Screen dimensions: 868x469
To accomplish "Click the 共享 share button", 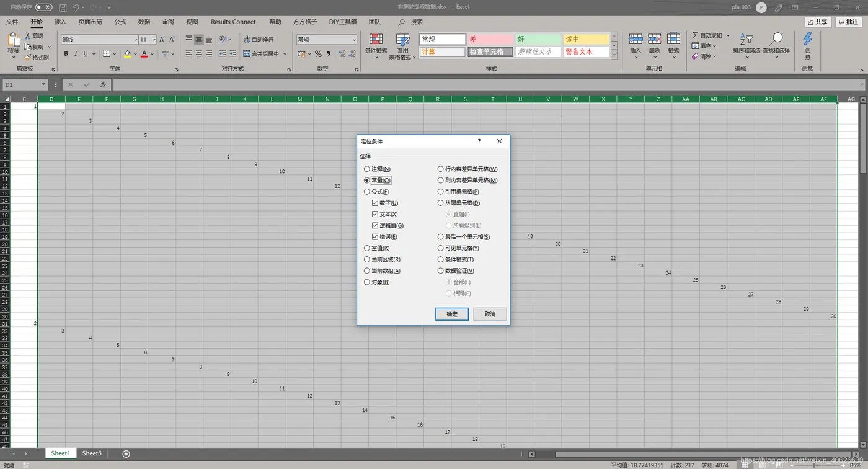I will point(818,22).
